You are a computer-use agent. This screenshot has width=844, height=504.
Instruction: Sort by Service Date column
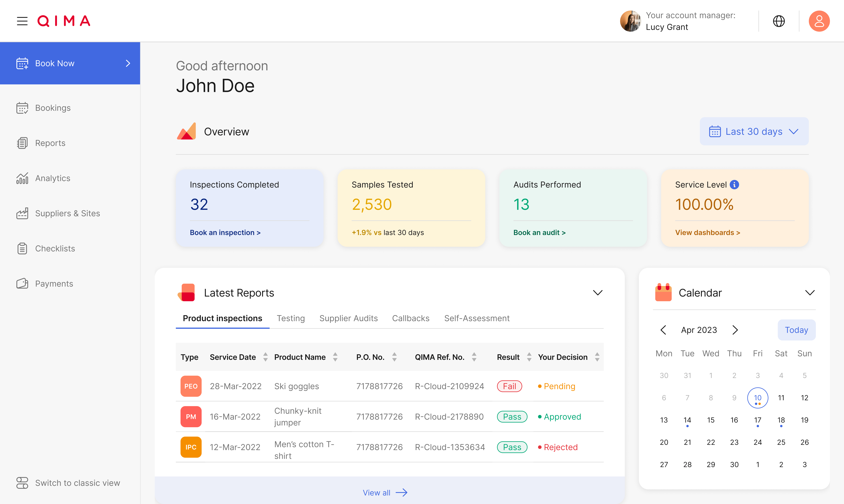pos(265,357)
